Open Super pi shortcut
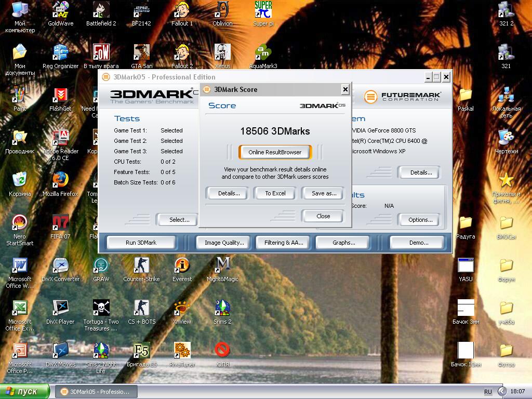This screenshot has width=532, height=399. click(x=263, y=14)
